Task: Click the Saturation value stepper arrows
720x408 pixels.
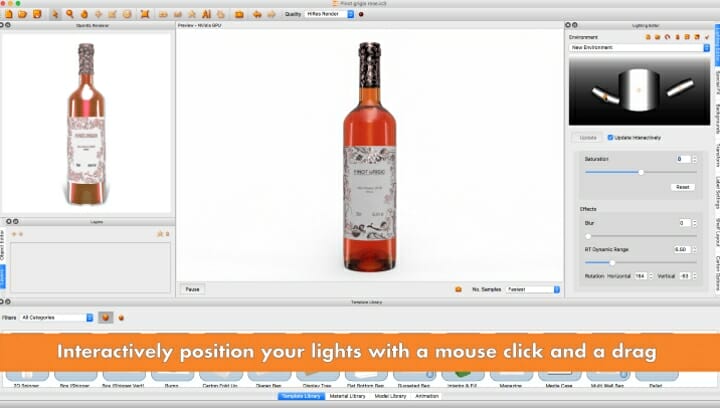Action: tap(694, 159)
